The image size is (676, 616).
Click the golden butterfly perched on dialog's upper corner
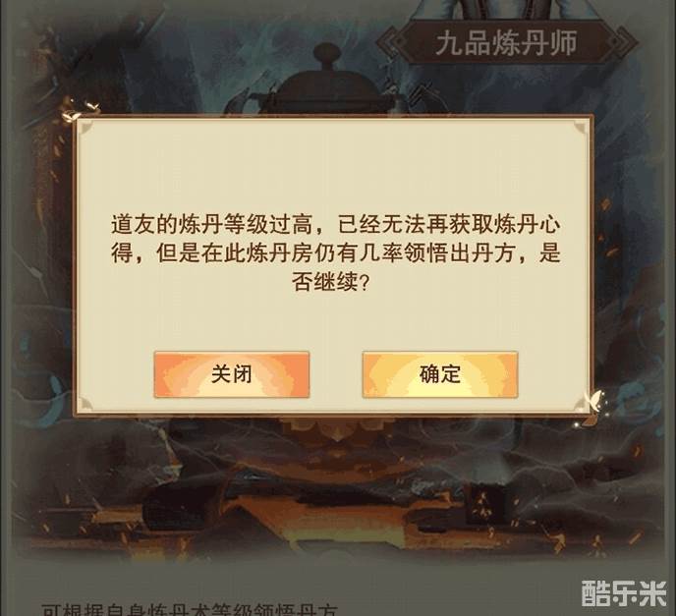point(80,110)
